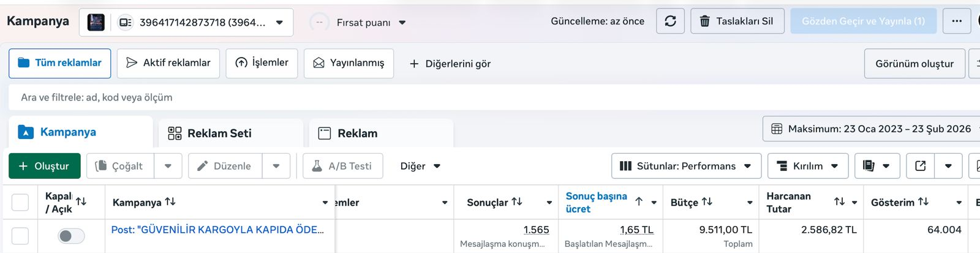Open the Kırılım breakdown dropdown
This screenshot has width=980, height=253.
tap(808, 166)
